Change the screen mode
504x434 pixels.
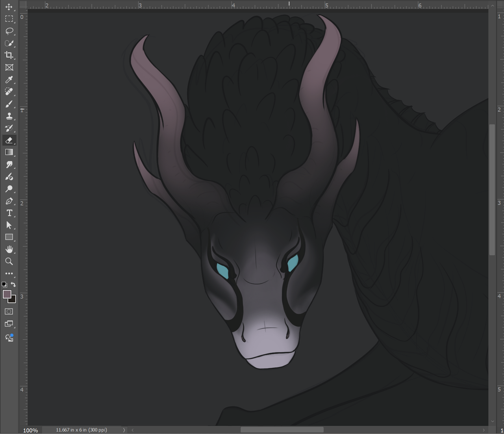tap(9, 324)
